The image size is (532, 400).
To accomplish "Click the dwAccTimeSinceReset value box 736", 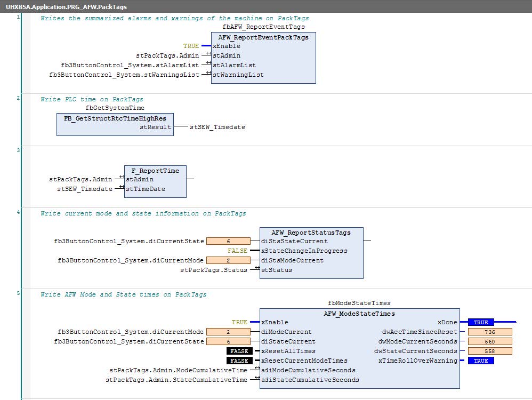I will 490,332.
